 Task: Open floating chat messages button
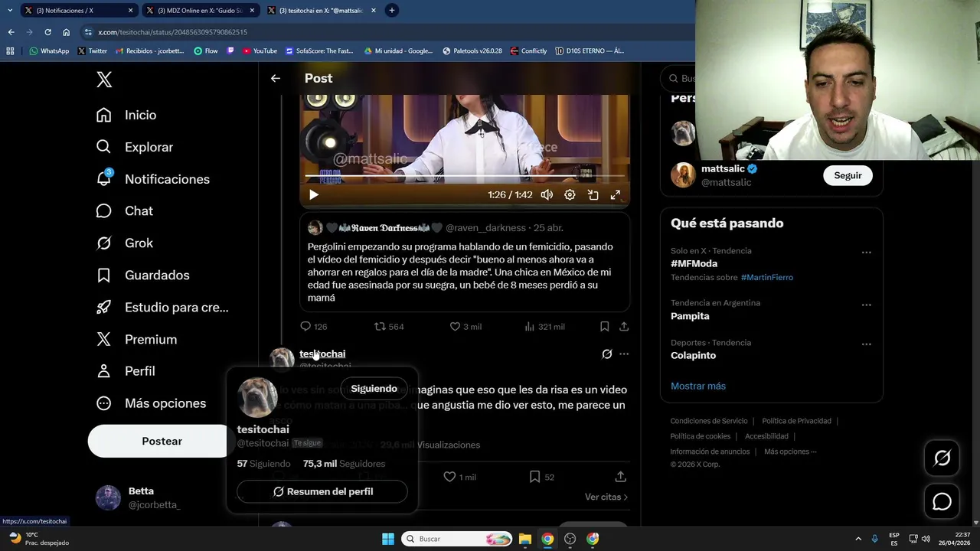[942, 501]
